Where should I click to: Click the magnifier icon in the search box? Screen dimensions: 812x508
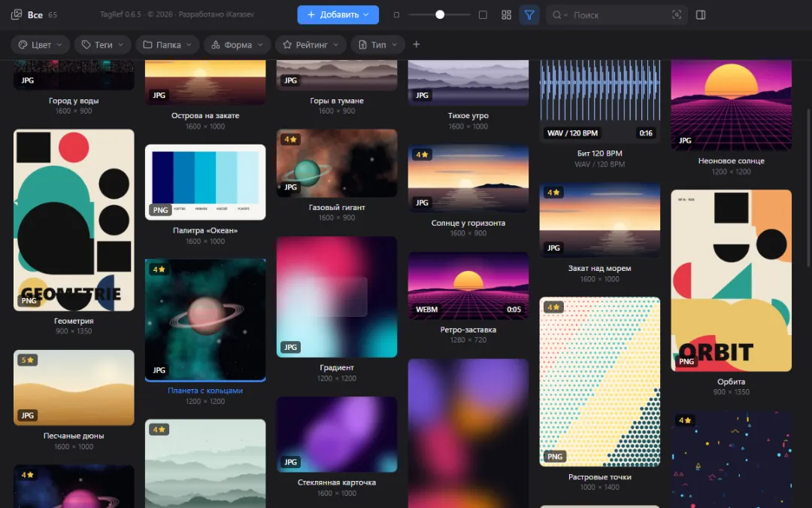(x=556, y=15)
